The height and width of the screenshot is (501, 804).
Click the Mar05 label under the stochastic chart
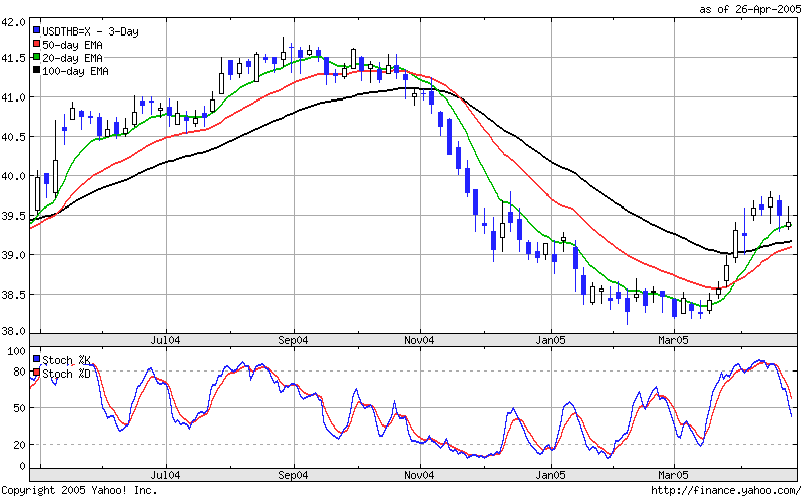[x=673, y=475]
